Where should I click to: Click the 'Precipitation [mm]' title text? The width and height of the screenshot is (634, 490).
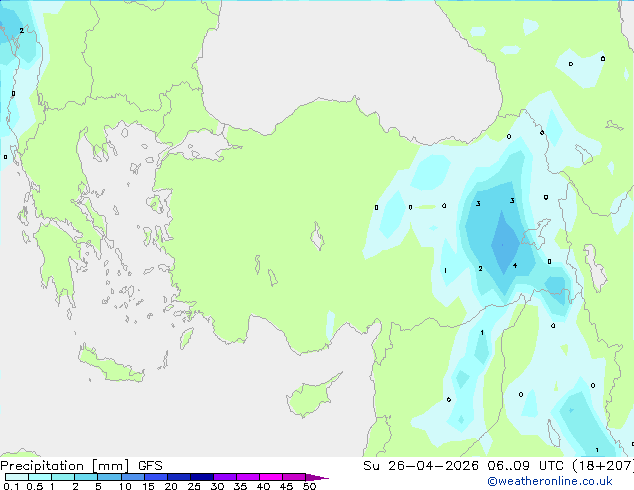click(65, 466)
